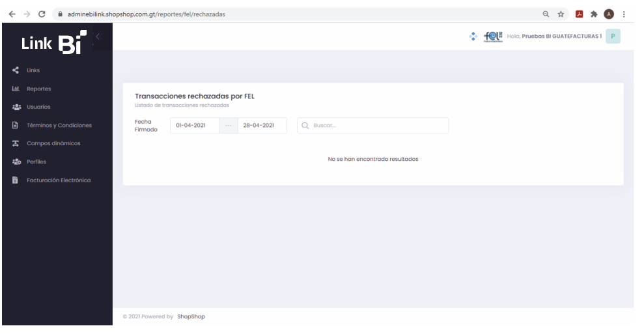The image size is (644, 334).
Task: Click the ShopShop footer link
Action: tap(191, 316)
